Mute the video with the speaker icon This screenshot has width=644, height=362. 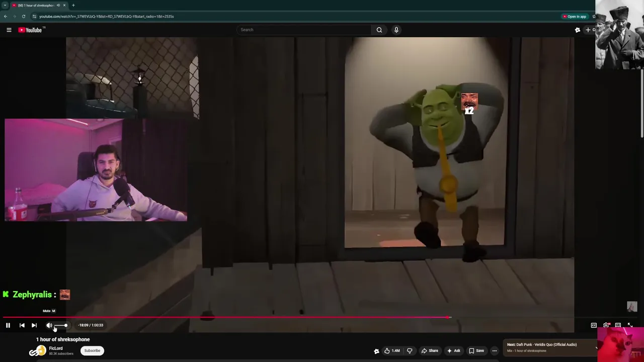pos(49,325)
